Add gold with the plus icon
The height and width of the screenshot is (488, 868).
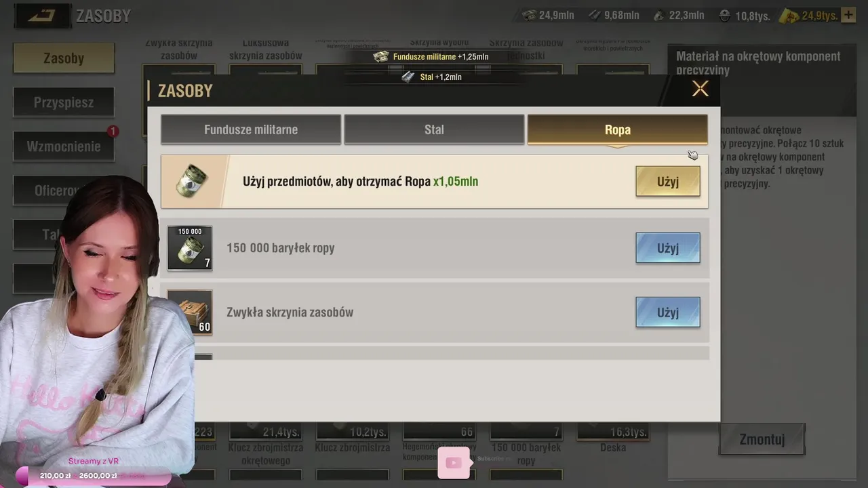coord(848,15)
